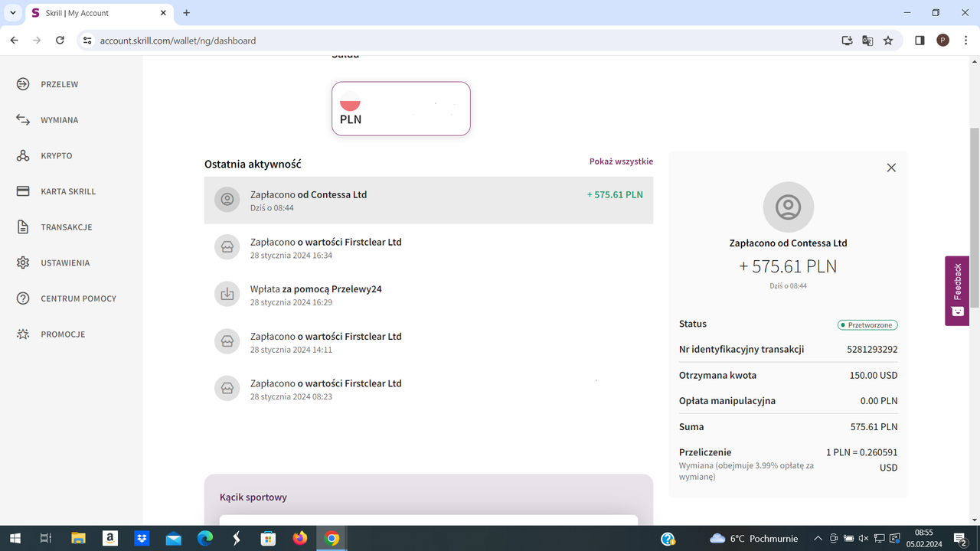Open the Krypto menu item

(56, 155)
